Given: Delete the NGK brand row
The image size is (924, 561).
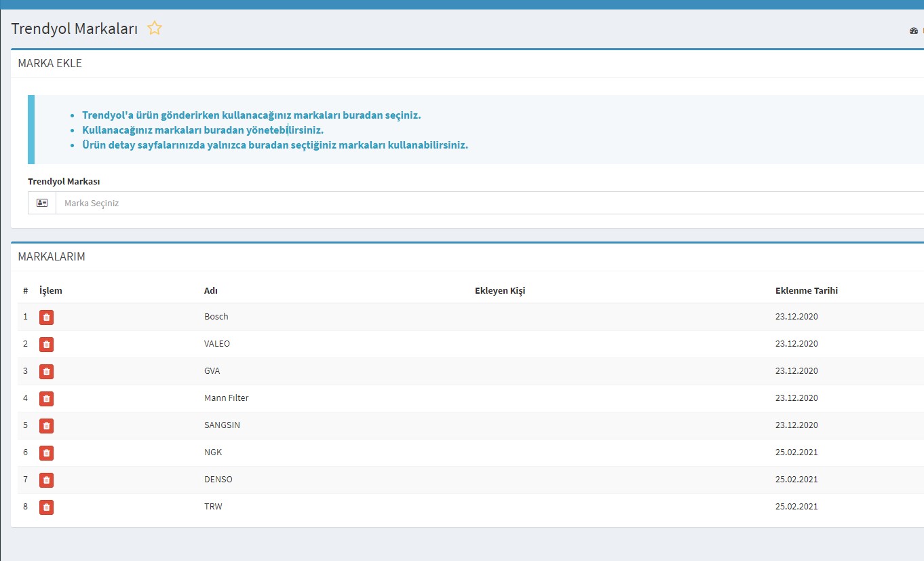Looking at the screenshot, I should (46, 452).
